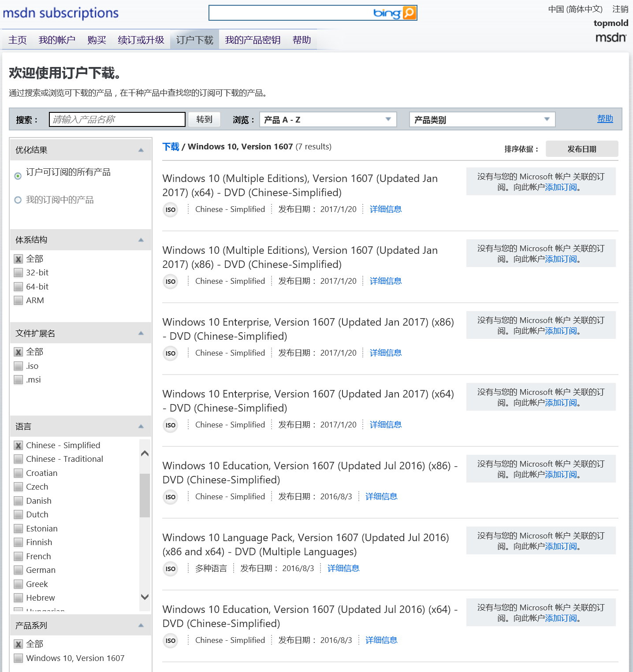Open the 续订或升级 tab
The height and width of the screenshot is (672, 633).
pyautogui.click(x=141, y=40)
